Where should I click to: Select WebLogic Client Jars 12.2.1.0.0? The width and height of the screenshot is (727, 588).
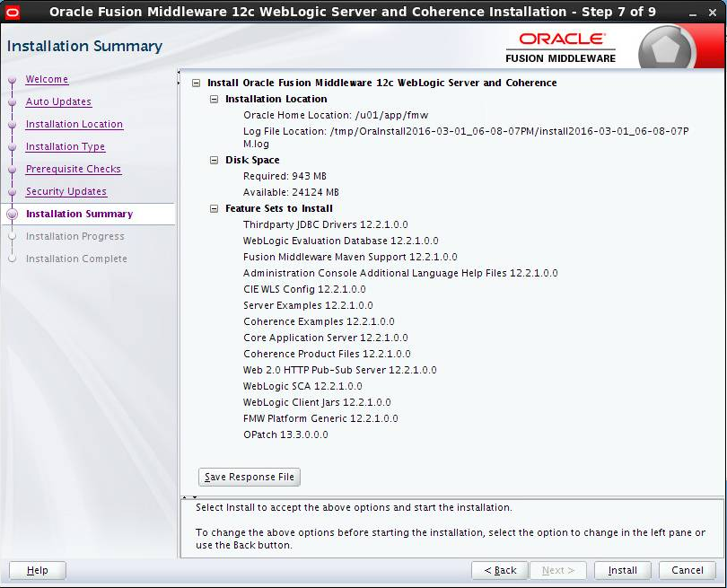pyautogui.click(x=317, y=402)
